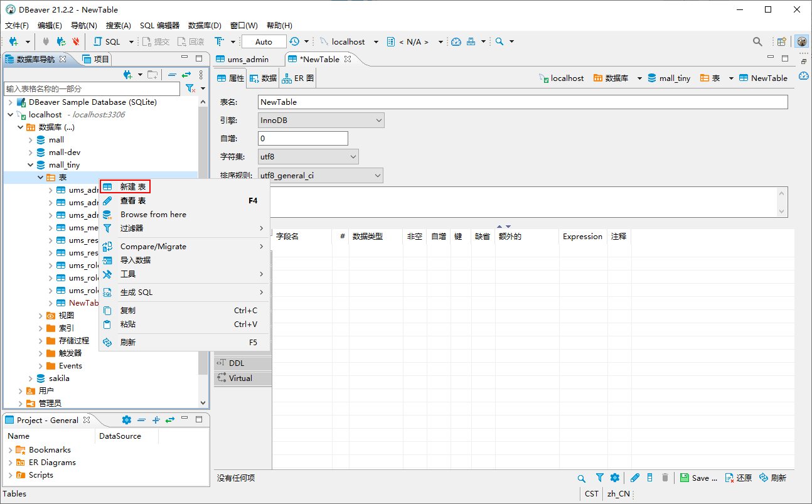
Task: Click the 还原 revert button
Action: (x=739, y=478)
